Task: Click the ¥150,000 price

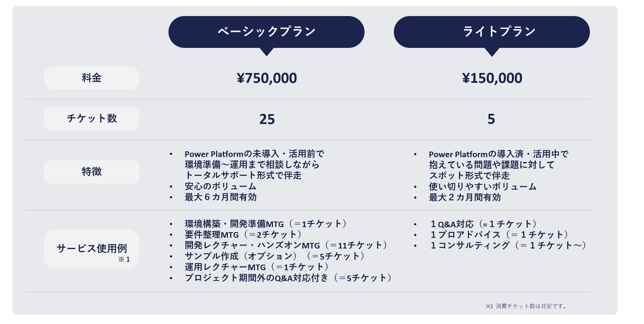Action: [492, 78]
